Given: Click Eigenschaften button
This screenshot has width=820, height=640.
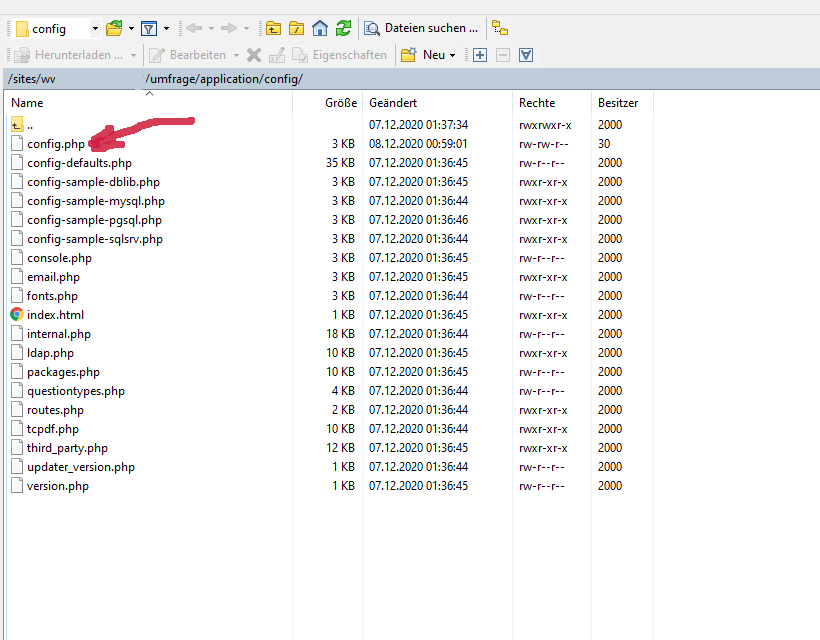Looking at the screenshot, I should click(x=340, y=55).
